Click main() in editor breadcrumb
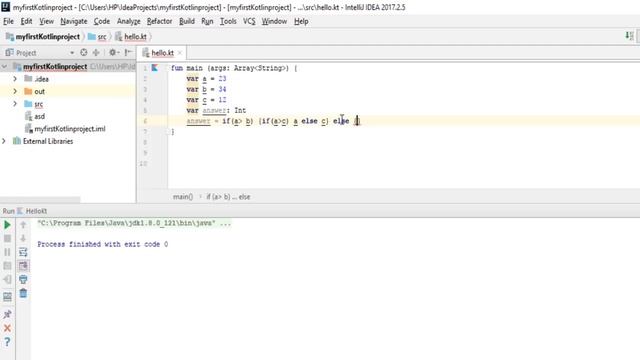The image size is (640, 360). pyautogui.click(x=182, y=197)
